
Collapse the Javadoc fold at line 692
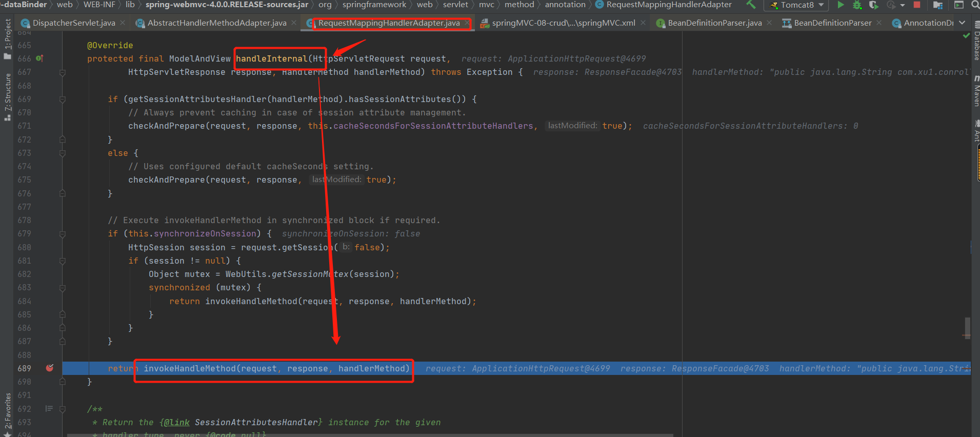(63, 409)
